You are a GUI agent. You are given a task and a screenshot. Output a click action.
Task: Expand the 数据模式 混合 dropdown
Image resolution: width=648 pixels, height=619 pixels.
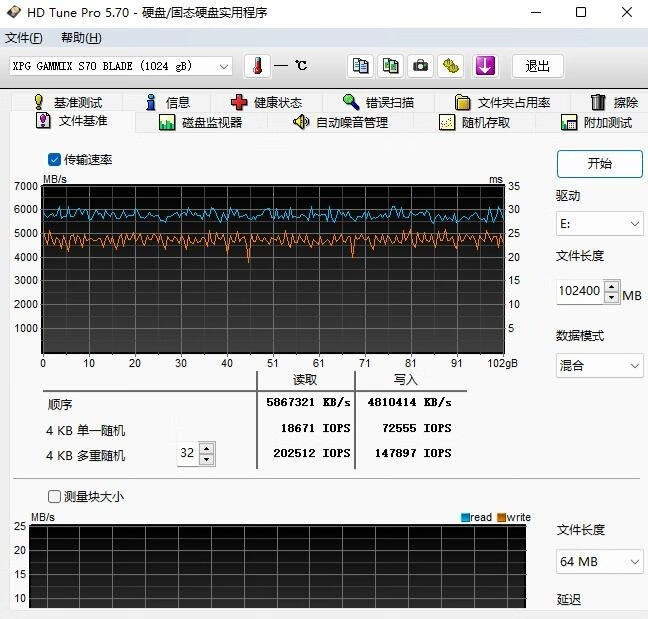point(599,365)
